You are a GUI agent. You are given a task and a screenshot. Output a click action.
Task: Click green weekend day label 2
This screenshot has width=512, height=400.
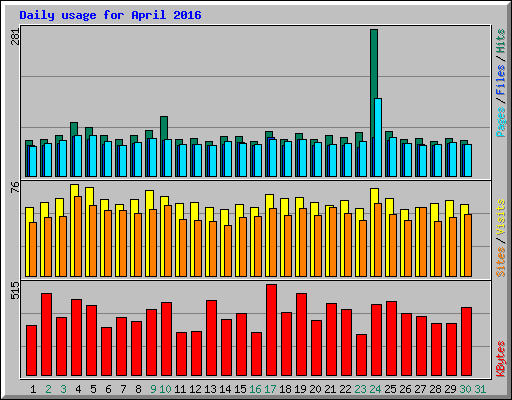(x=48, y=389)
